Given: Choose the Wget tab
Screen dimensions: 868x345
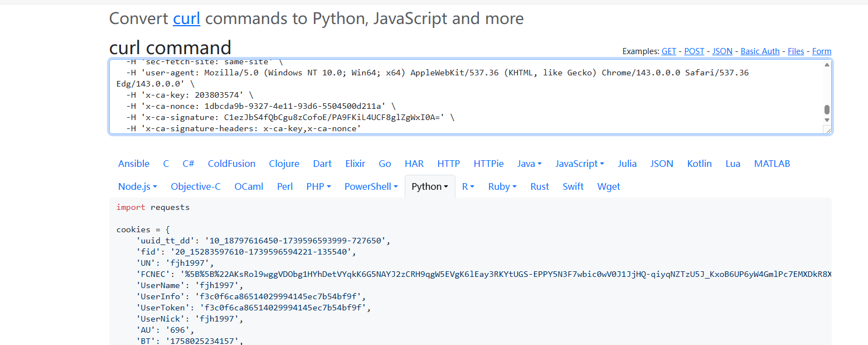Looking at the screenshot, I should point(608,186).
